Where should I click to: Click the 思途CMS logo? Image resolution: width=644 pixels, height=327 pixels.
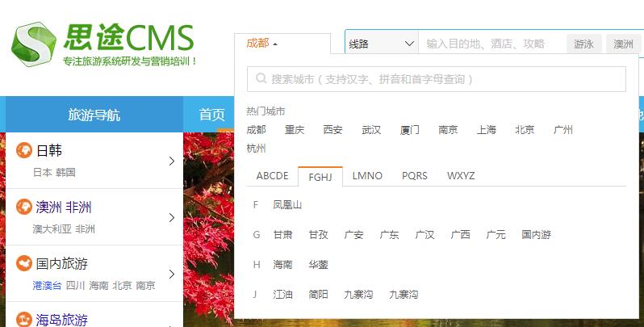click(103, 44)
